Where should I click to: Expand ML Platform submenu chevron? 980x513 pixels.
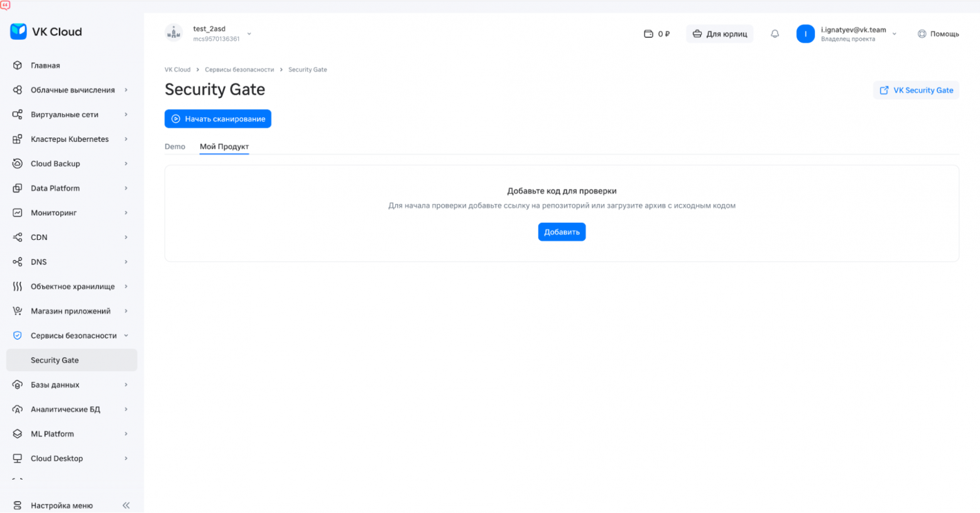[x=126, y=433]
